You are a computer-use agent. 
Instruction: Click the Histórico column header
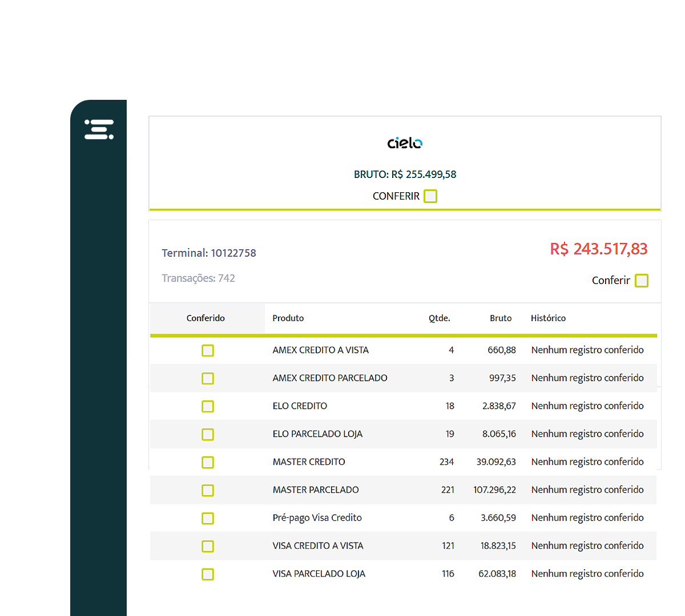[548, 318]
